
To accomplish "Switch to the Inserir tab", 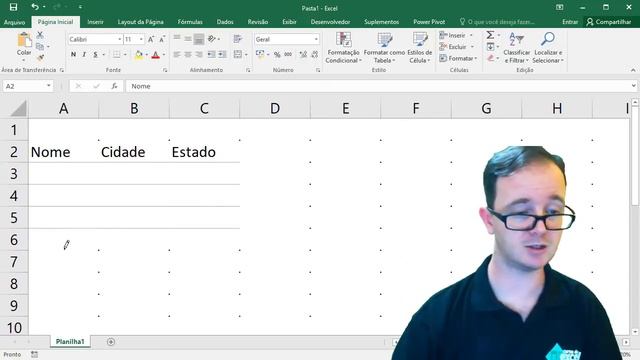I will (x=96, y=22).
